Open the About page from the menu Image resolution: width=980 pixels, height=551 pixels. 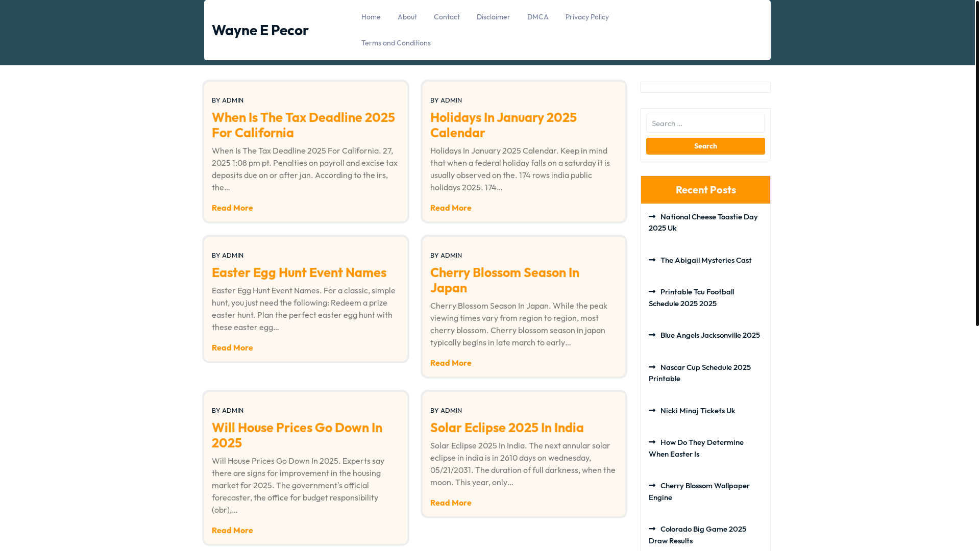point(407,17)
